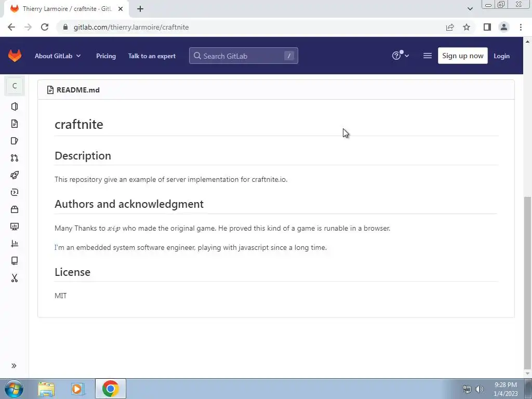Open Project information in the sidebar
532x399 pixels.
14,107
